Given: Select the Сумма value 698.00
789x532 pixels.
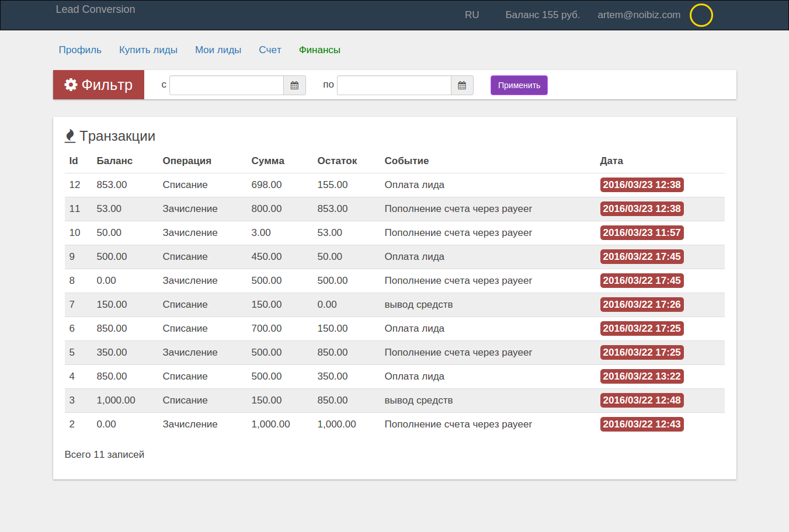Looking at the screenshot, I should [266, 185].
